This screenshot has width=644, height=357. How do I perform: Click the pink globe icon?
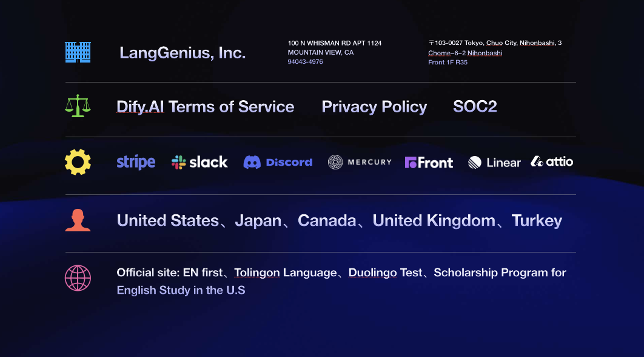tap(78, 278)
